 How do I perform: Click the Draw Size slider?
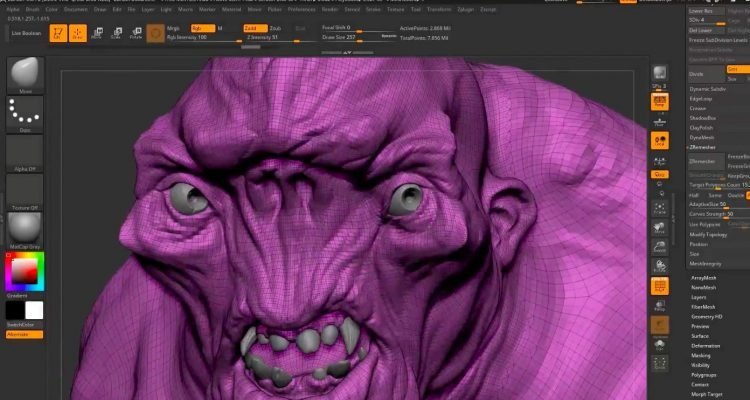tap(360, 38)
